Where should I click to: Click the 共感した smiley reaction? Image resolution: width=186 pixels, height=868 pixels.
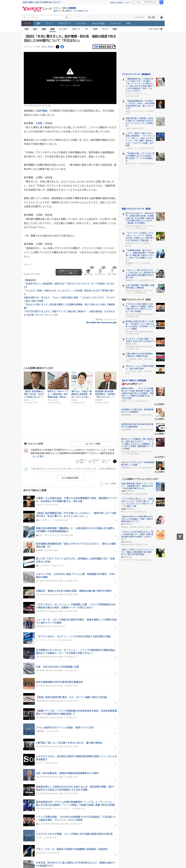coord(77,461)
